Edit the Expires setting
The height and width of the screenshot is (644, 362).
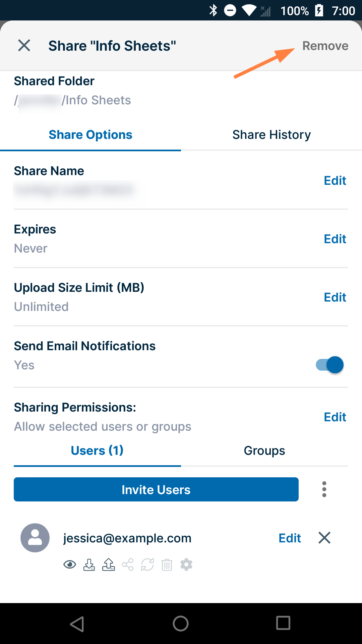click(335, 239)
